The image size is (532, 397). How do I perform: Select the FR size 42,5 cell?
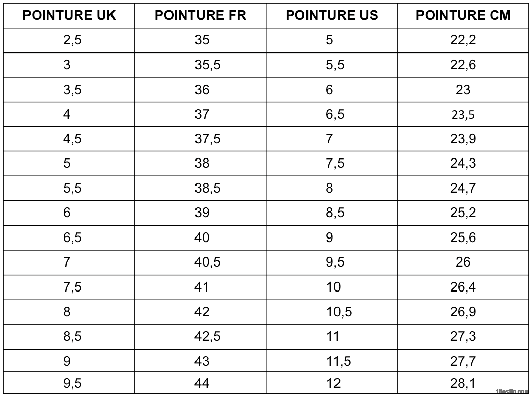(x=207, y=337)
